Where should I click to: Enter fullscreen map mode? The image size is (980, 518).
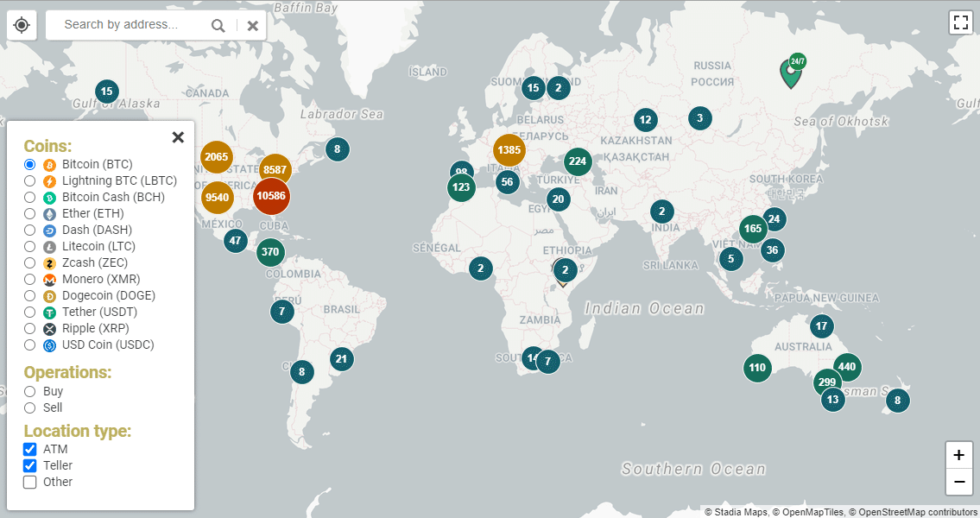tap(960, 22)
